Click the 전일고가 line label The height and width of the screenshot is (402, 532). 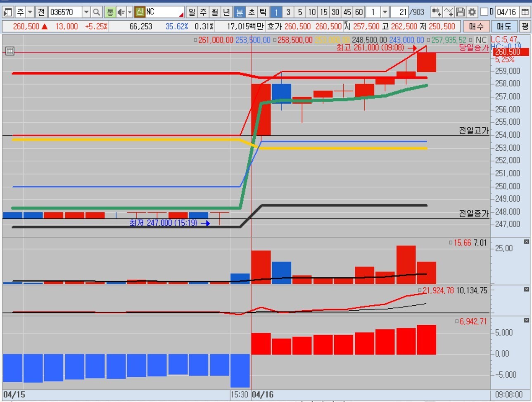click(x=474, y=131)
